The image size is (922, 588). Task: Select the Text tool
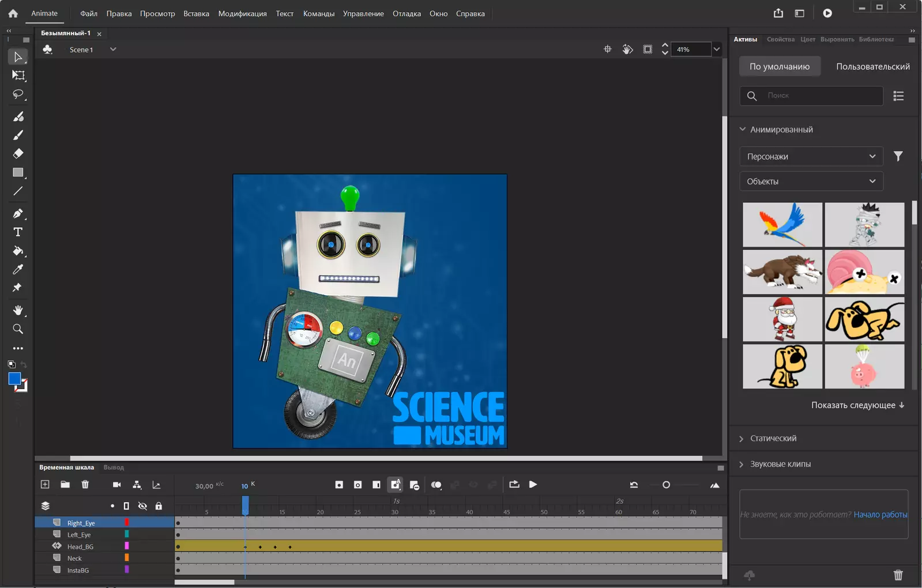[x=18, y=232]
